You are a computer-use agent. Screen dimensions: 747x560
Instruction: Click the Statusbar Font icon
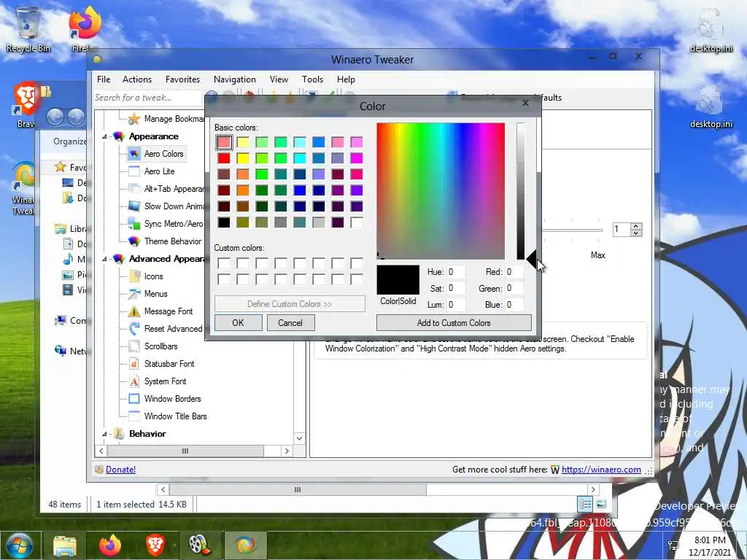[x=134, y=364]
